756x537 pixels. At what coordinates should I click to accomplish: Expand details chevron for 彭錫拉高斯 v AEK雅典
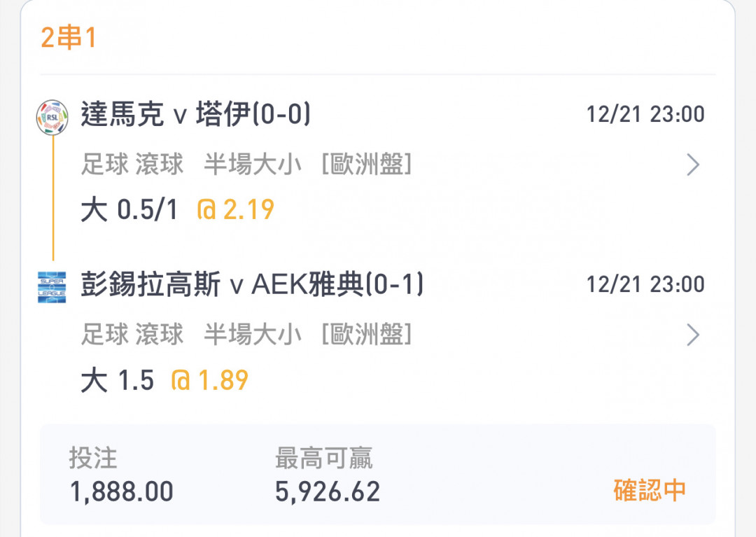point(693,335)
